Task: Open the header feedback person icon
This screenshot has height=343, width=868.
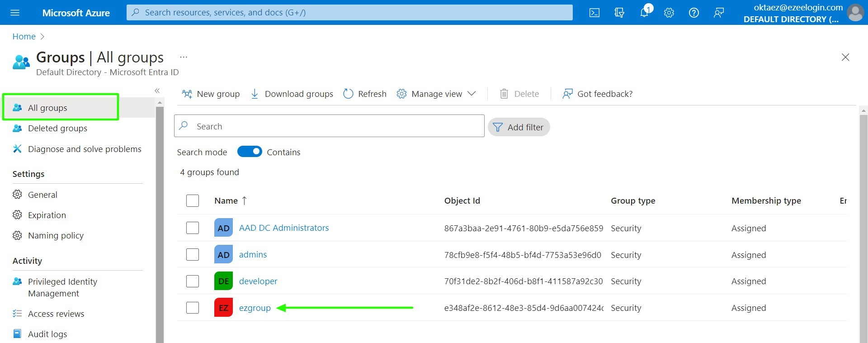Action: click(719, 13)
